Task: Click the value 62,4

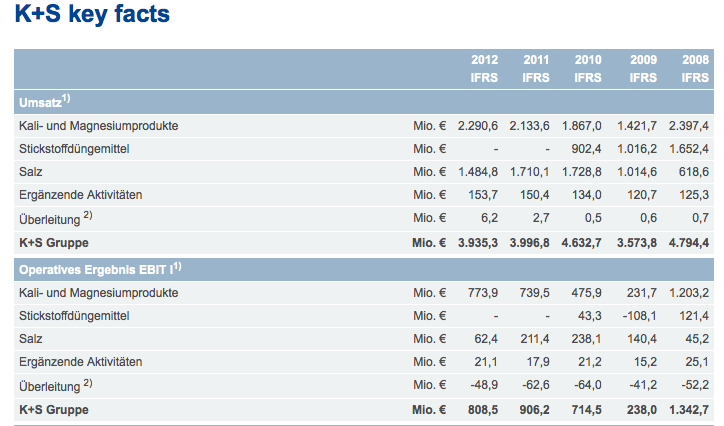Action: click(486, 339)
